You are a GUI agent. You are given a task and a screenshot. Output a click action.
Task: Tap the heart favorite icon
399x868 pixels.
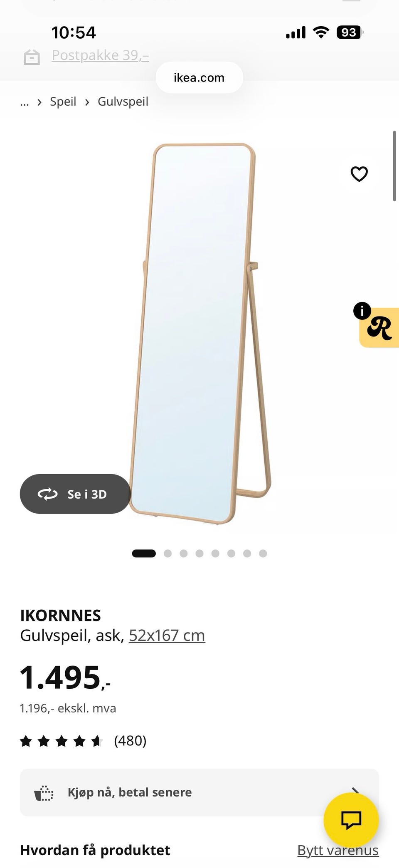pyautogui.click(x=359, y=174)
